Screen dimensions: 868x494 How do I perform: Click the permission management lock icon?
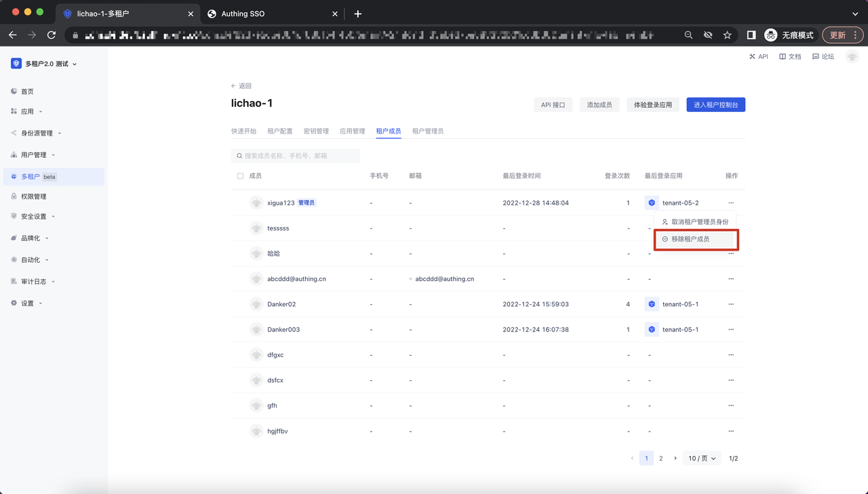pyautogui.click(x=14, y=197)
